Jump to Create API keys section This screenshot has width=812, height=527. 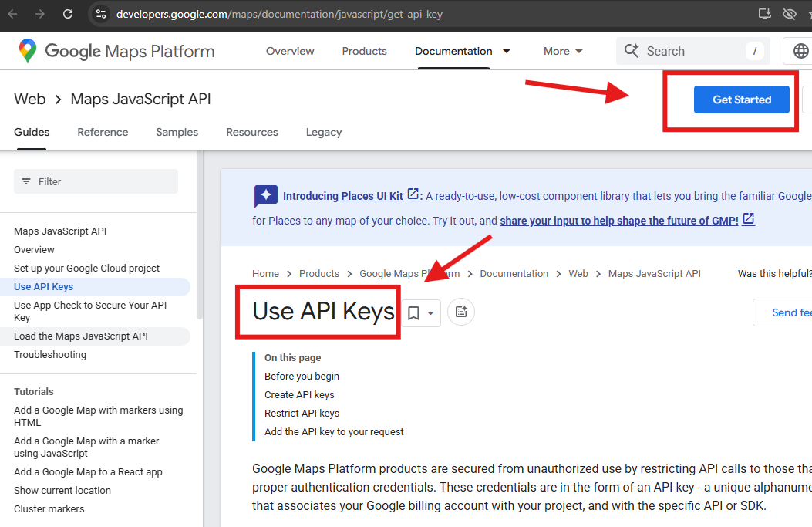pos(299,395)
